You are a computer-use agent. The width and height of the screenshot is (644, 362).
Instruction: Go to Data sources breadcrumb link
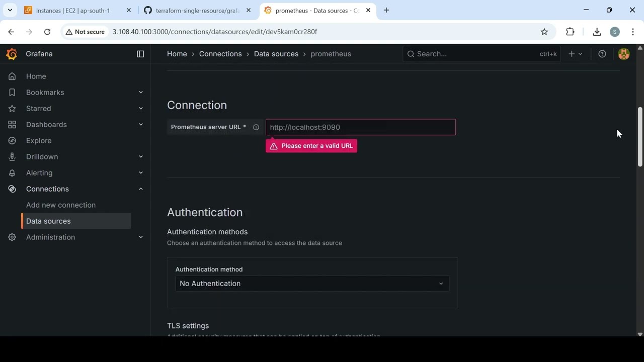point(276,54)
